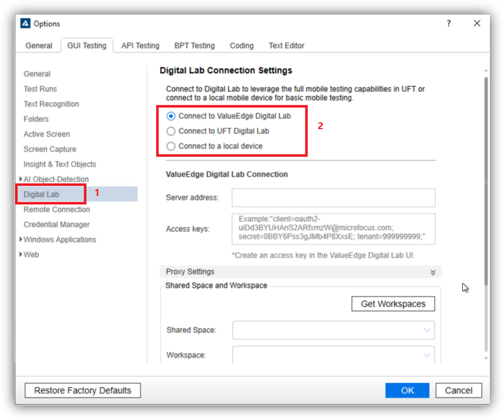Viewport: 504px width, 420px height.
Task: Click the Options window app logo icon
Action: (x=25, y=23)
